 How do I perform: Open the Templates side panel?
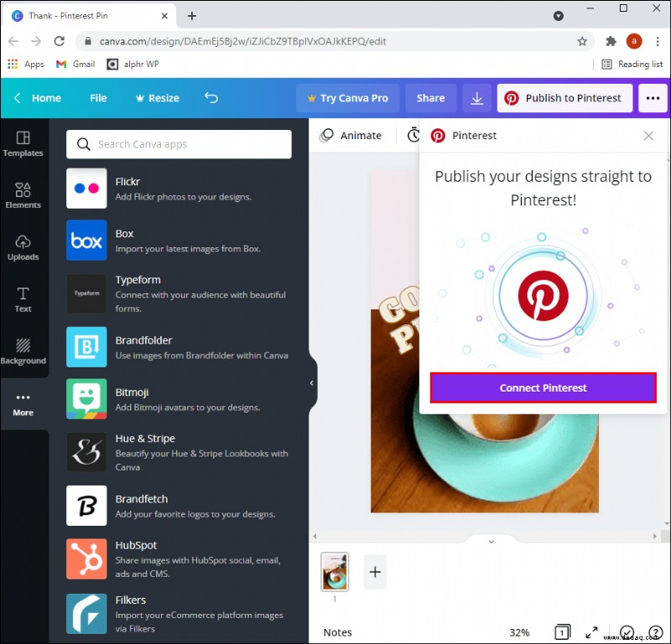pos(23,144)
